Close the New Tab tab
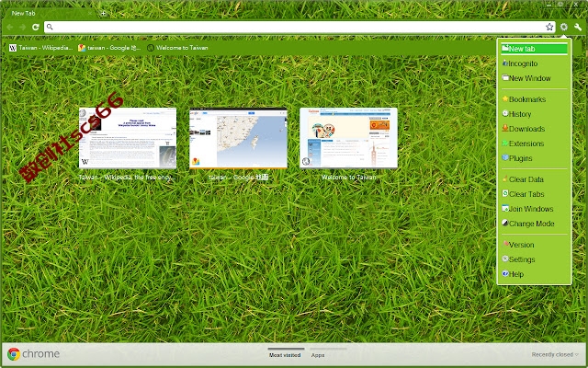Screen dimensions: 588x368 90,13
